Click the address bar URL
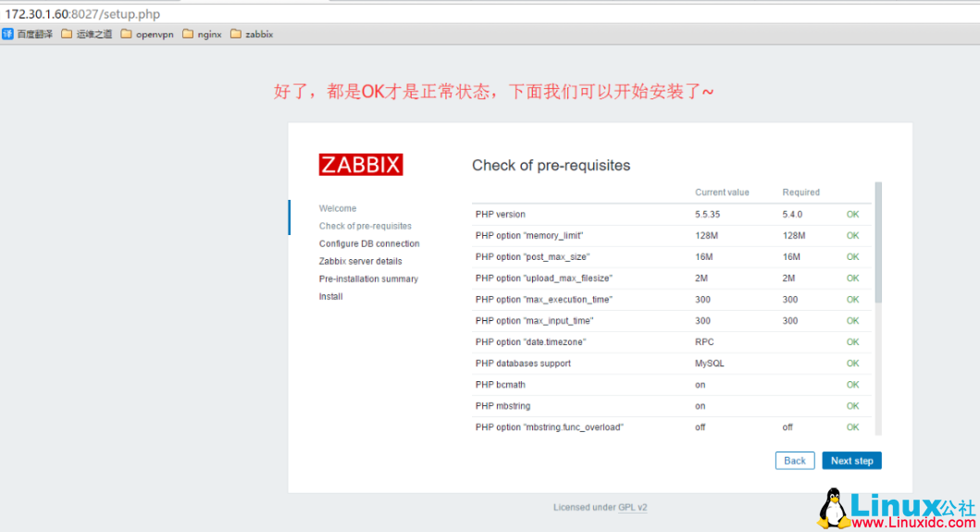 pos(83,14)
